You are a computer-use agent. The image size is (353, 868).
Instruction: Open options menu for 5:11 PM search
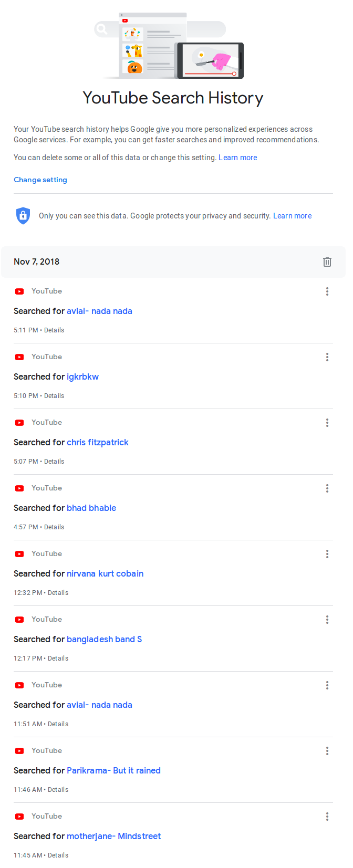327,291
